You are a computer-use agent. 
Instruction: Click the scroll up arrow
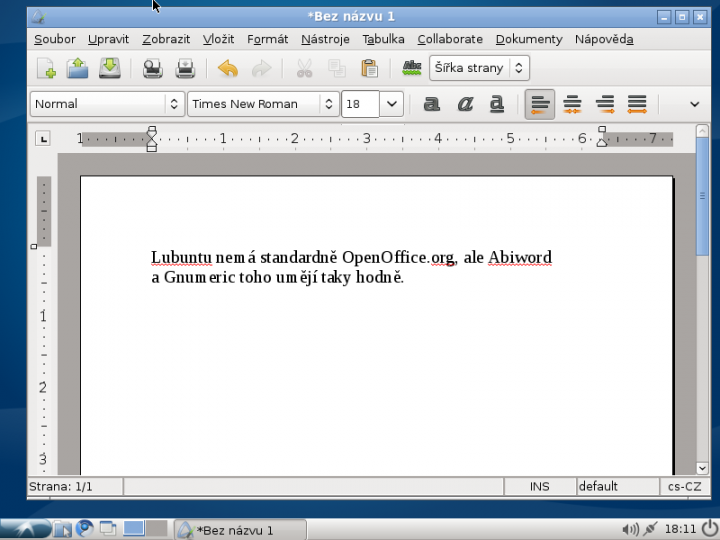point(702,131)
